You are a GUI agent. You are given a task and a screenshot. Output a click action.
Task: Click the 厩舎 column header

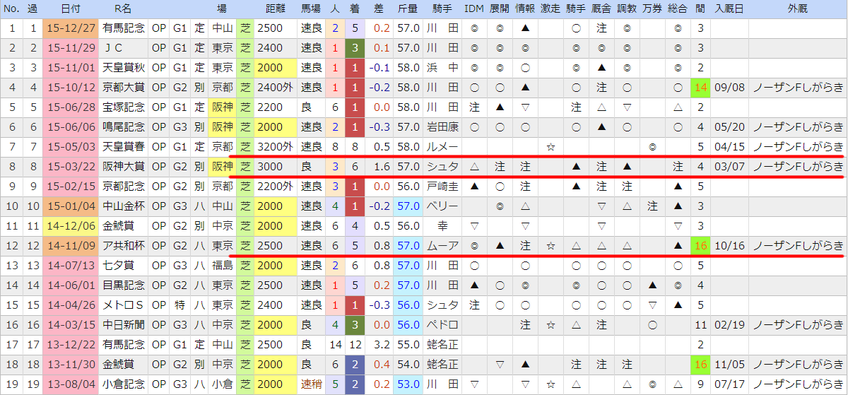(x=601, y=9)
